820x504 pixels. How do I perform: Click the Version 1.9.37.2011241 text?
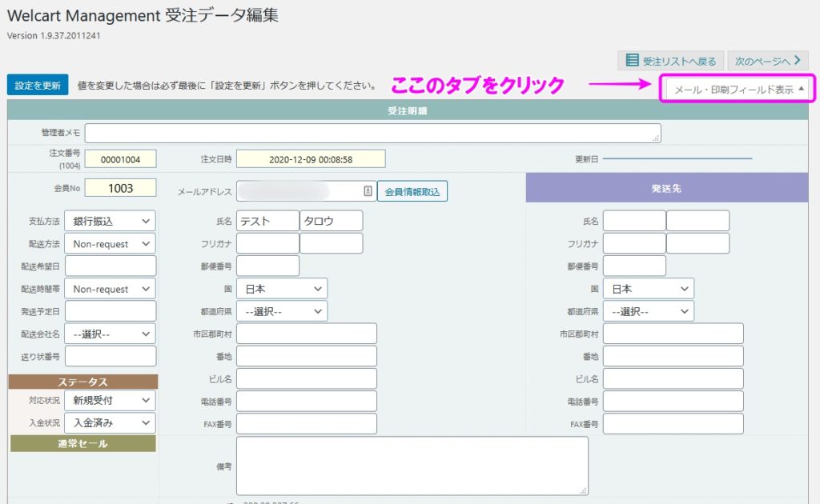point(54,35)
